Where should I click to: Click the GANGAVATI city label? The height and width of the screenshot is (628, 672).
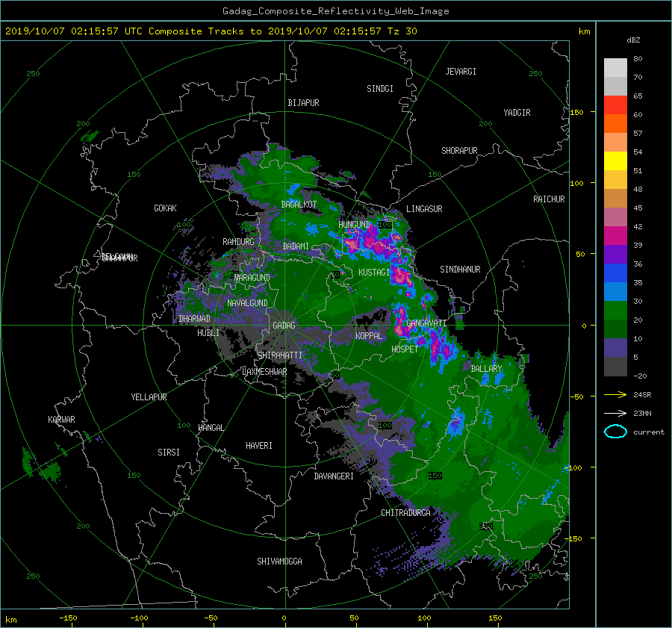tap(426, 323)
